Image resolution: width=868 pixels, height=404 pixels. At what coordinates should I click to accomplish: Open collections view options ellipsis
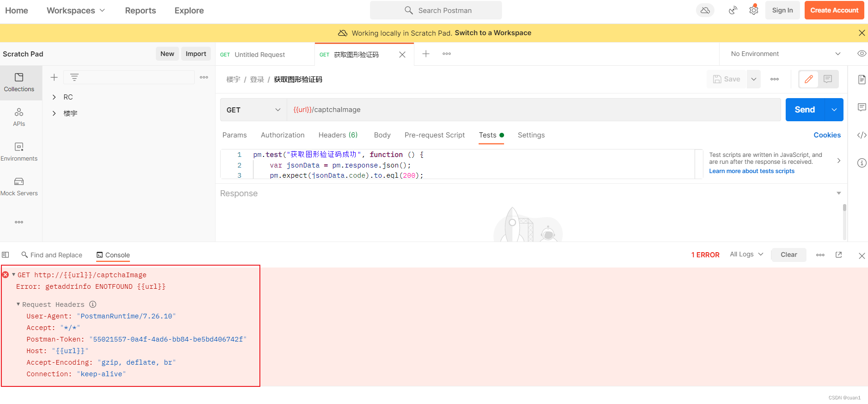(204, 77)
